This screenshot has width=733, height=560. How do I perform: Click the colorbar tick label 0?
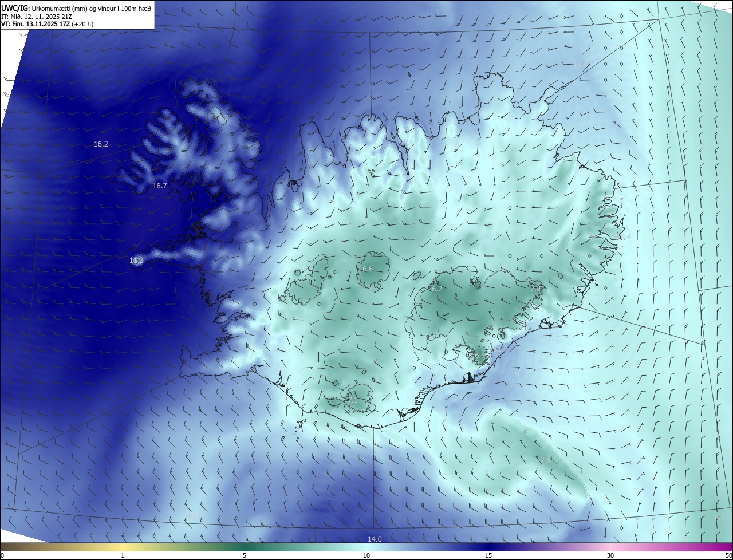[2, 555]
